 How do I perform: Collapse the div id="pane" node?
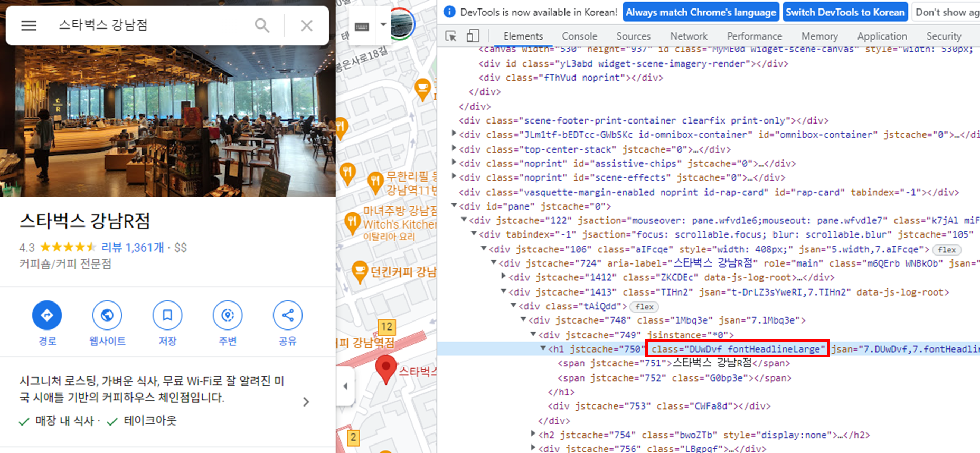454,205
